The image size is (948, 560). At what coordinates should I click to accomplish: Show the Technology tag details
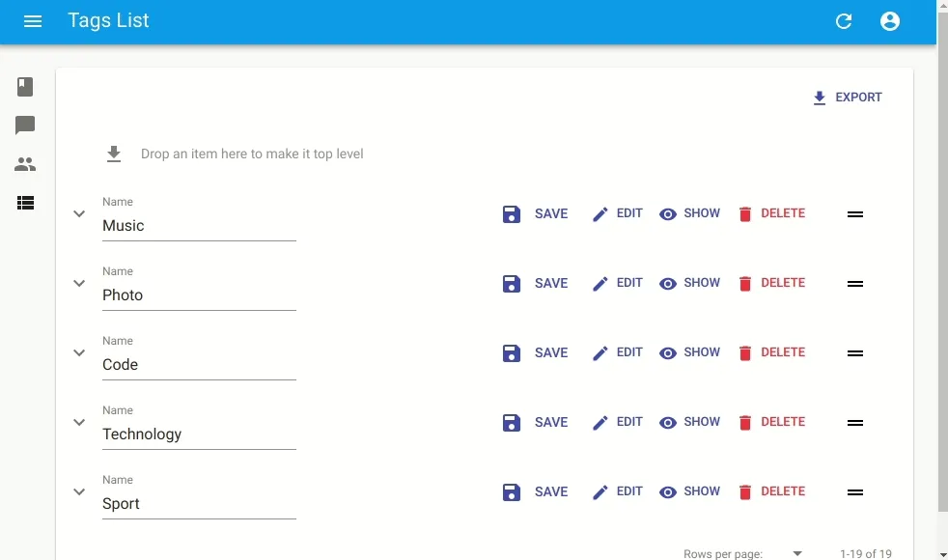point(689,422)
